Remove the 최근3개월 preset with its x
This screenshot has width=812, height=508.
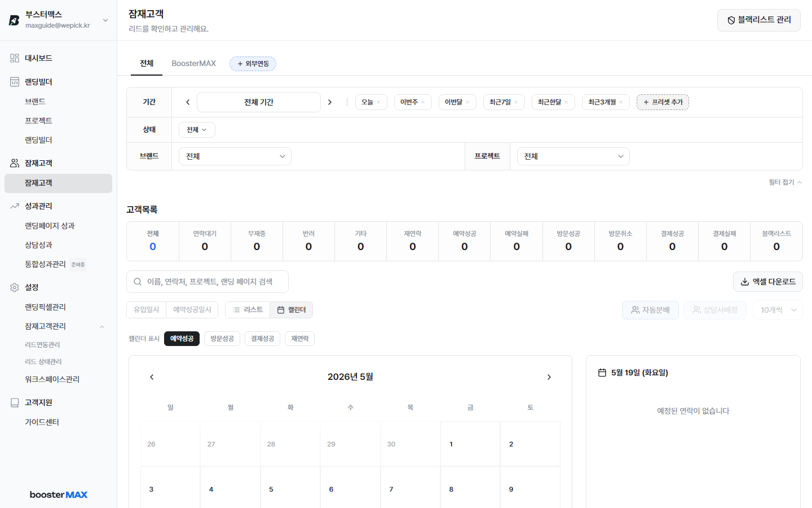coord(621,102)
